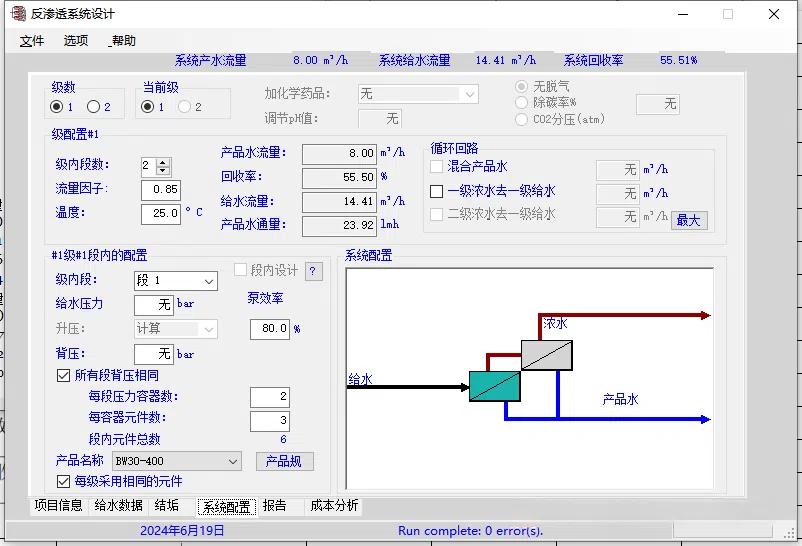
Task: Click 流量因子 input field 0.85
Action: click(x=161, y=190)
